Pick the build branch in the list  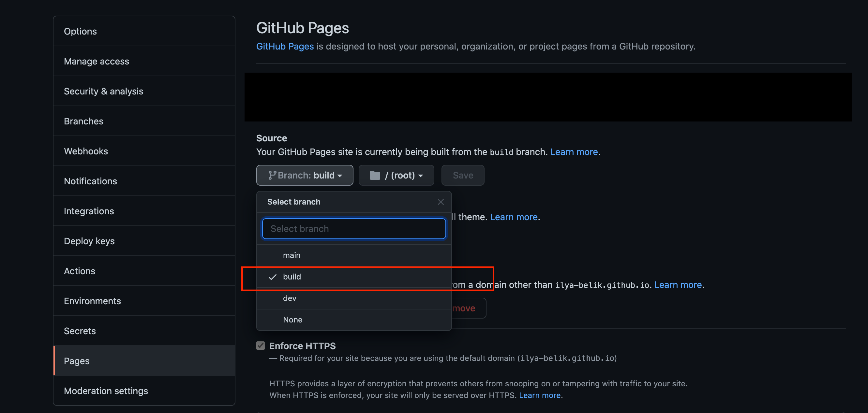(292, 277)
